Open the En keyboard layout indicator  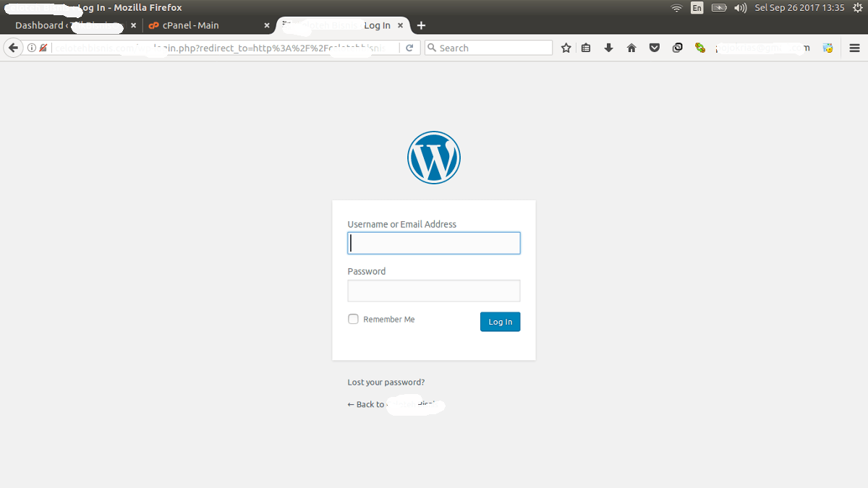[697, 8]
